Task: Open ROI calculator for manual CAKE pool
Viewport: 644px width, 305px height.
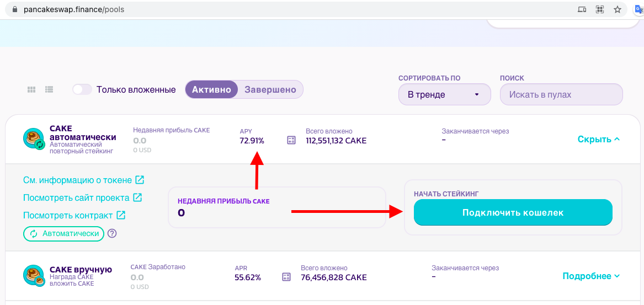Action: 286,277
